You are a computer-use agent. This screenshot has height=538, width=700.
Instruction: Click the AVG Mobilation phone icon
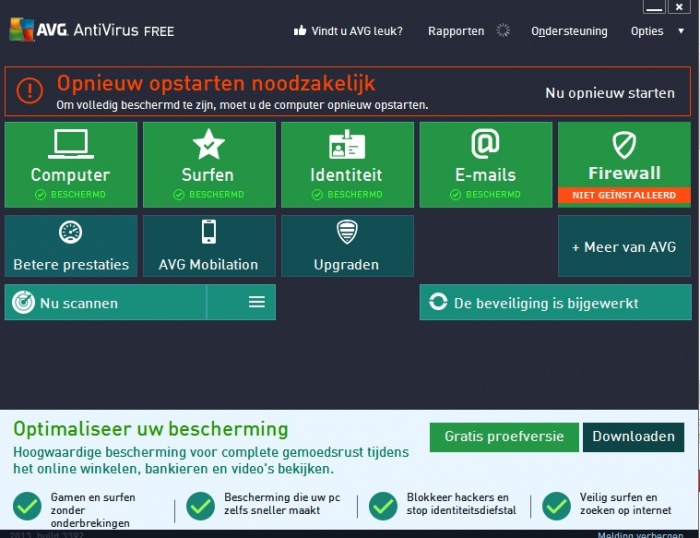pyautogui.click(x=209, y=232)
